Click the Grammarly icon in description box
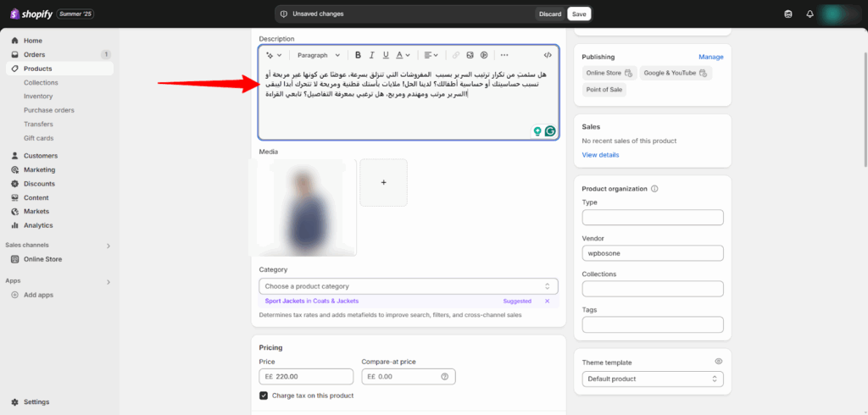Image resolution: width=868 pixels, height=415 pixels. point(550,131)
